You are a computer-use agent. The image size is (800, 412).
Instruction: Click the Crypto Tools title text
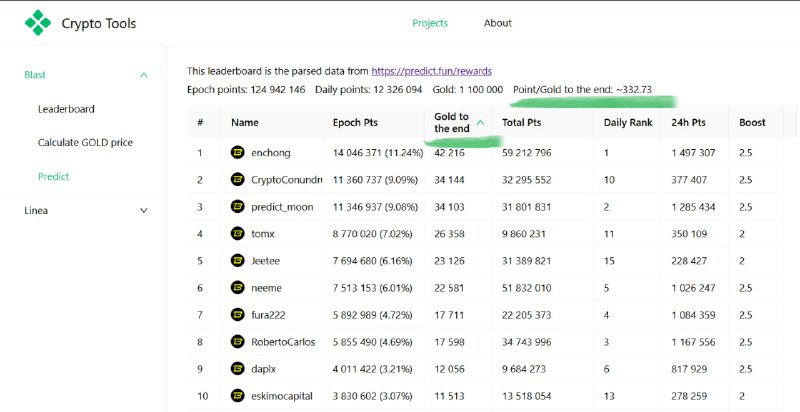[99, 23]
